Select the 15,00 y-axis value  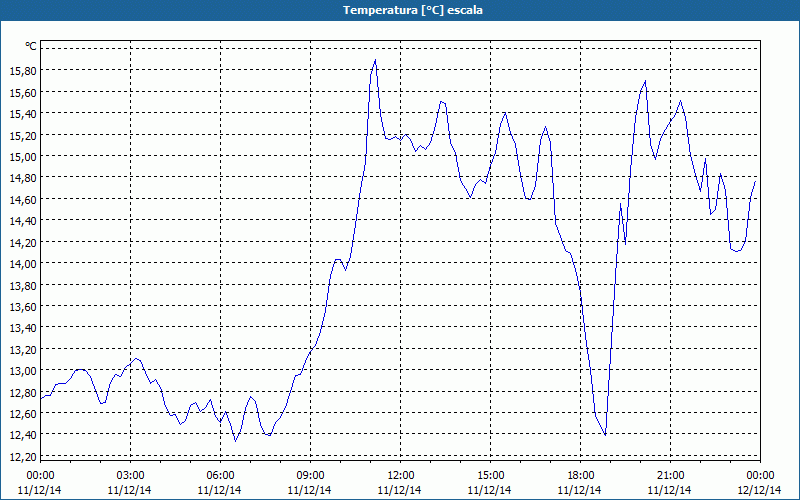point(23,157)
